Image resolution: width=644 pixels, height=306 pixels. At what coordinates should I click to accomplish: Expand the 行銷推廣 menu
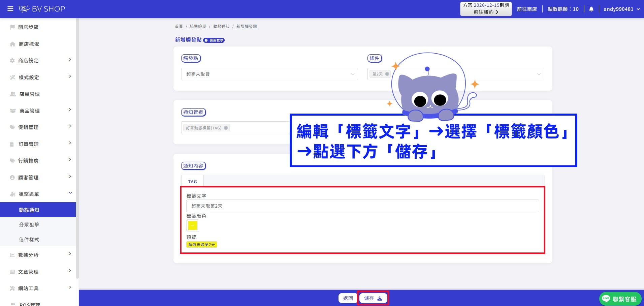(x=70, y=160)
